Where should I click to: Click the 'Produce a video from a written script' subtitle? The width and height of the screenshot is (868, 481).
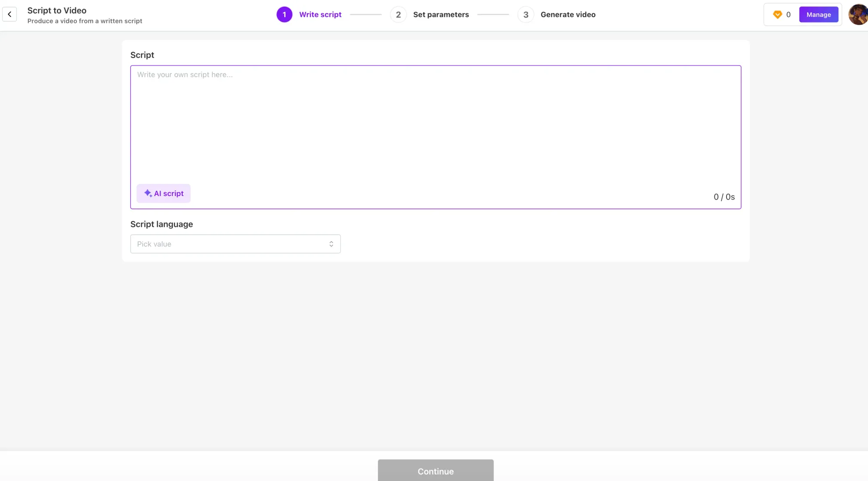(x=85, y=21)
